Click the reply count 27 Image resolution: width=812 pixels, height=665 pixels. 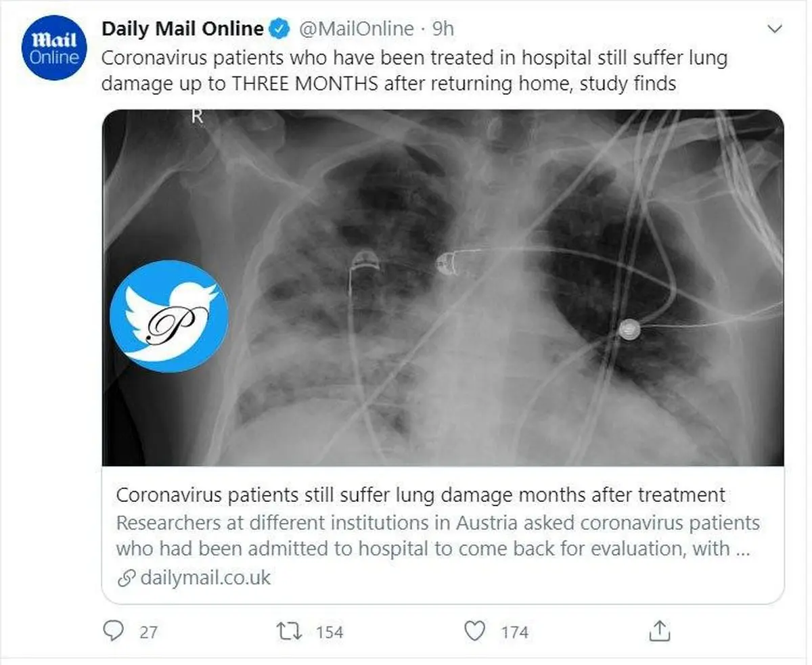(148, 632)
